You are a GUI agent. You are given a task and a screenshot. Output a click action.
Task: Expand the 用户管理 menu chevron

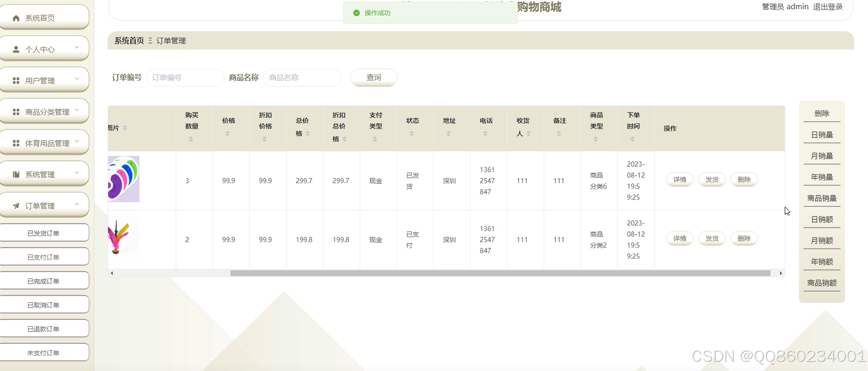coord(77,79)
